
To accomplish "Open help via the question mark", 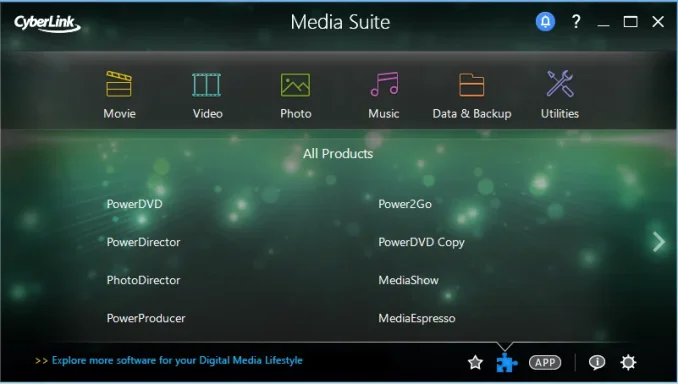I will pos(576,21).
